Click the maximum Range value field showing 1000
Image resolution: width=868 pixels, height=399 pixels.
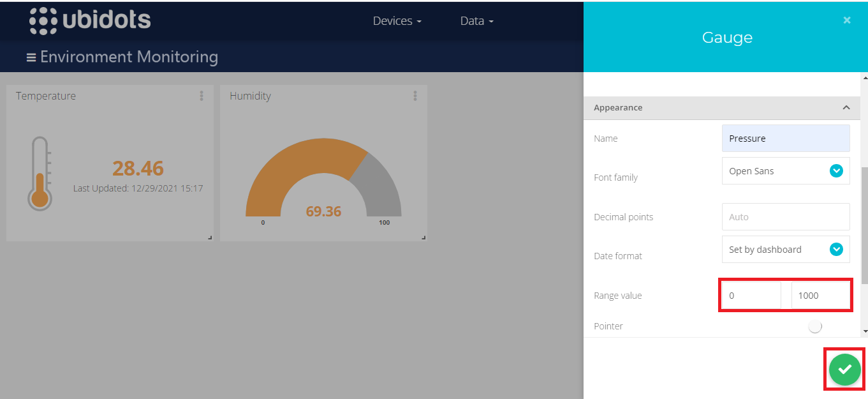pyautogui.click(x=820, y=296)
